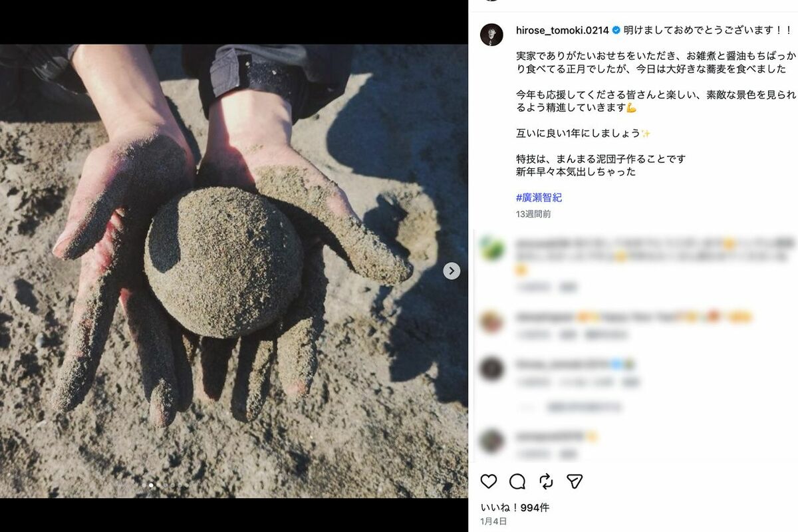
Task: Like the post with heart icon
Action: tap(489, 481)
